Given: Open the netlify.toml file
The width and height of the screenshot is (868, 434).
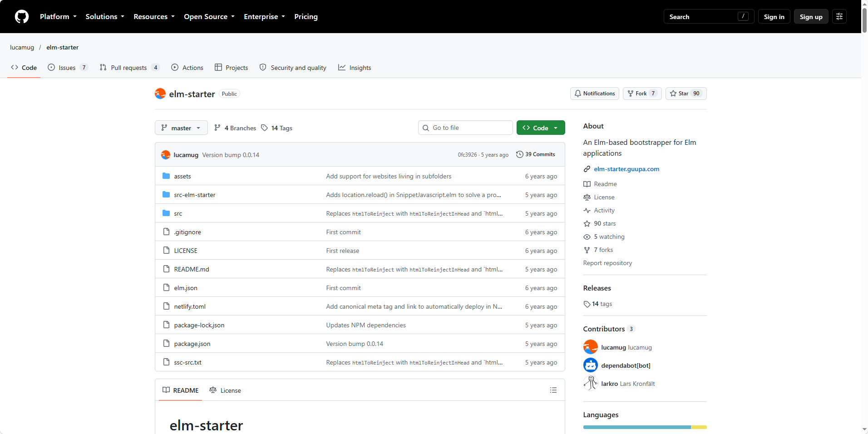Looking at the screenshot, I should coord(190,306).
